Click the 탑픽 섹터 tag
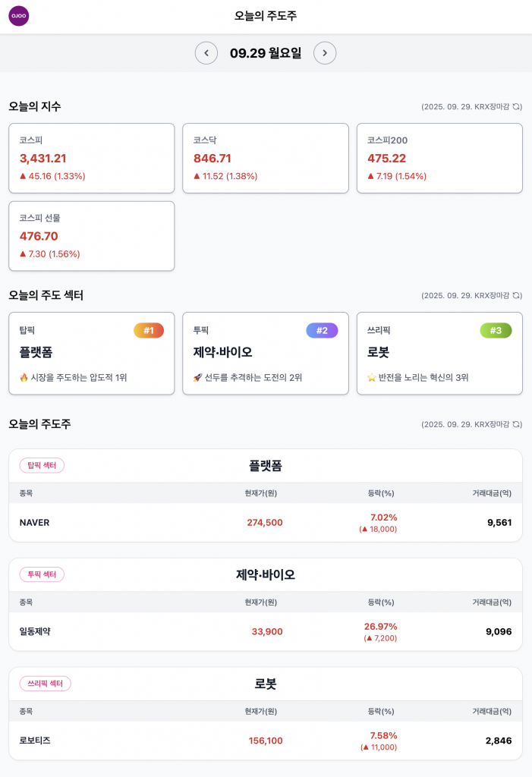The image size is (532, 777). tap(42, 465)
